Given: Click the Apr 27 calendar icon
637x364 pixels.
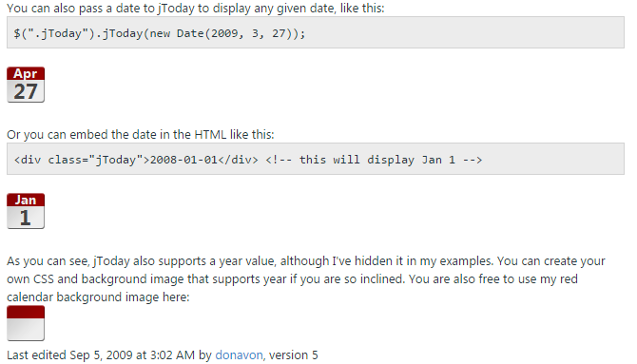Looking at the screenshot, I should [26, 85].
